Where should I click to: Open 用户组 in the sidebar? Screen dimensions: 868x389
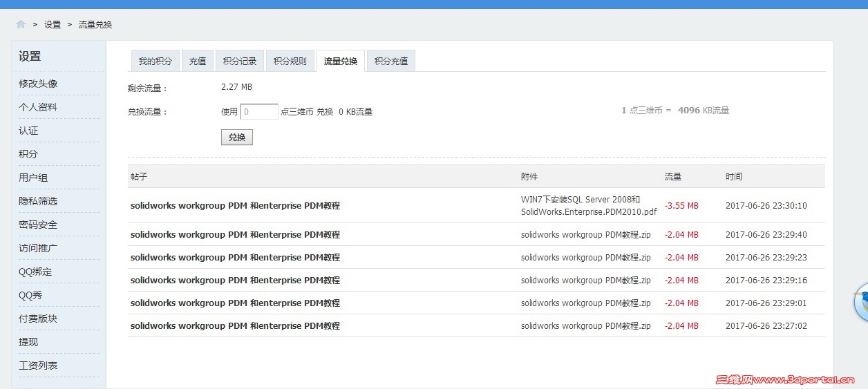pyautogui.click(x=33, y=178)
